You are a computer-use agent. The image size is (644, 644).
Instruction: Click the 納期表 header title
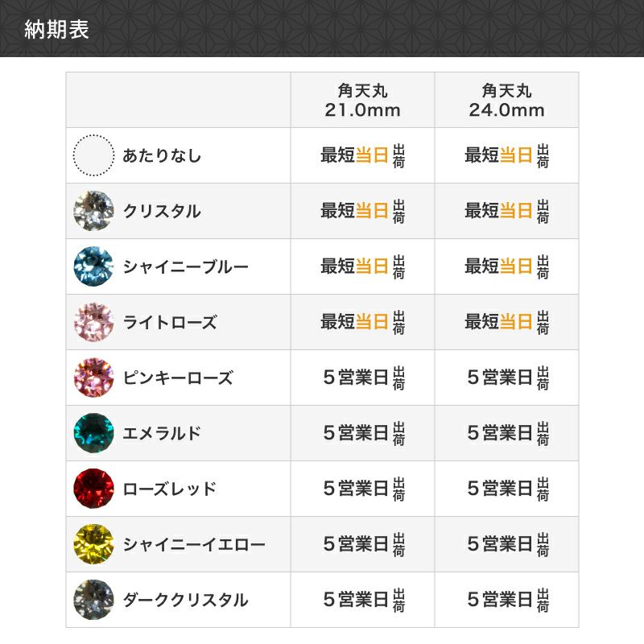(x=56, y=30)
